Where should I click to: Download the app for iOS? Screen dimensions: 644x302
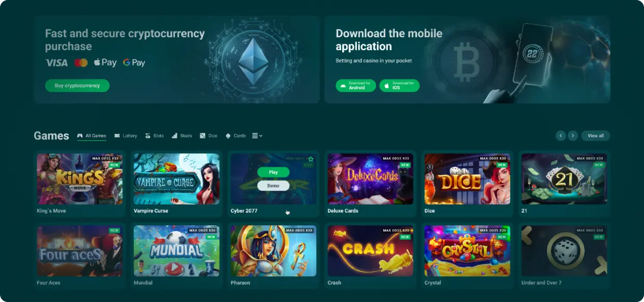(x=399, y=86)
